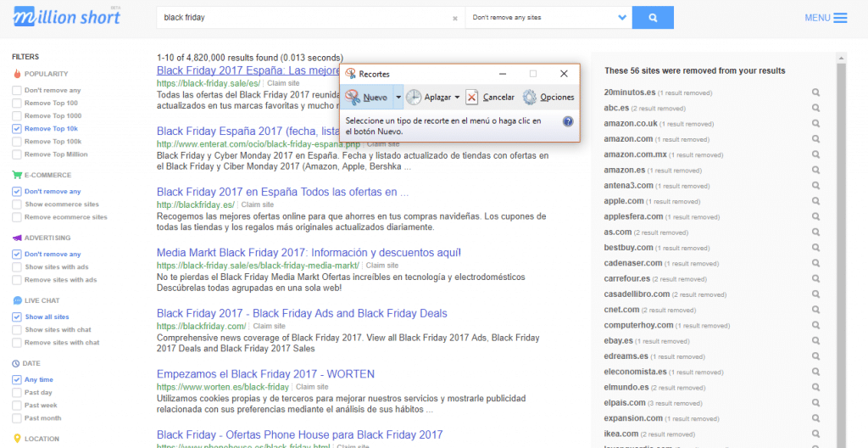Click magnifier icon for ebay.es
Image resolution: width=868 pixels, height=448 pixels.
(x=816, y=341)
